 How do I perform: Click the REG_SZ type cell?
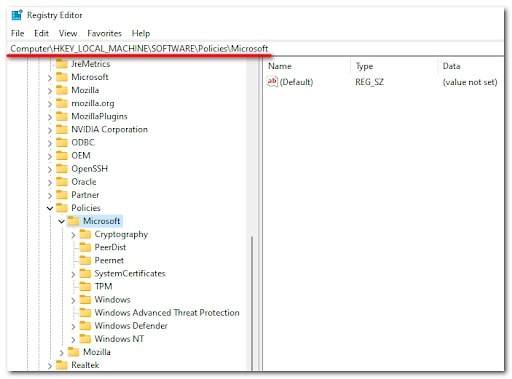[369, 82]
